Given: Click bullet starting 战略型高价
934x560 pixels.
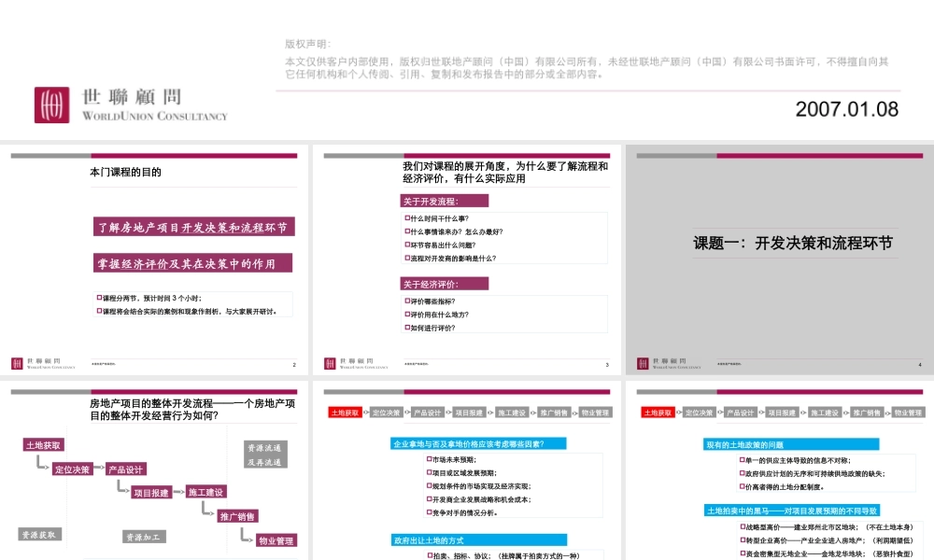Looking at the screenshot, I should click(827, 526).
